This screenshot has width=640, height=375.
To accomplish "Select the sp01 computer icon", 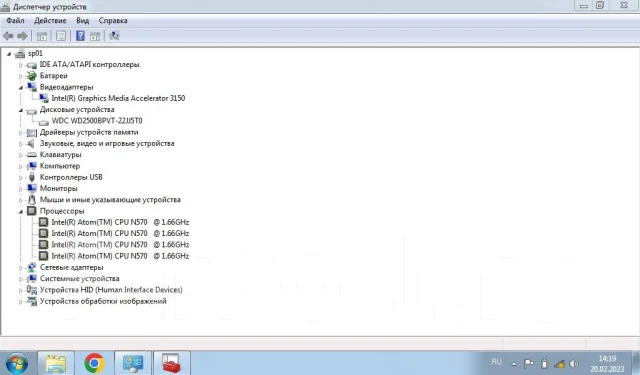I will point(20,53).
